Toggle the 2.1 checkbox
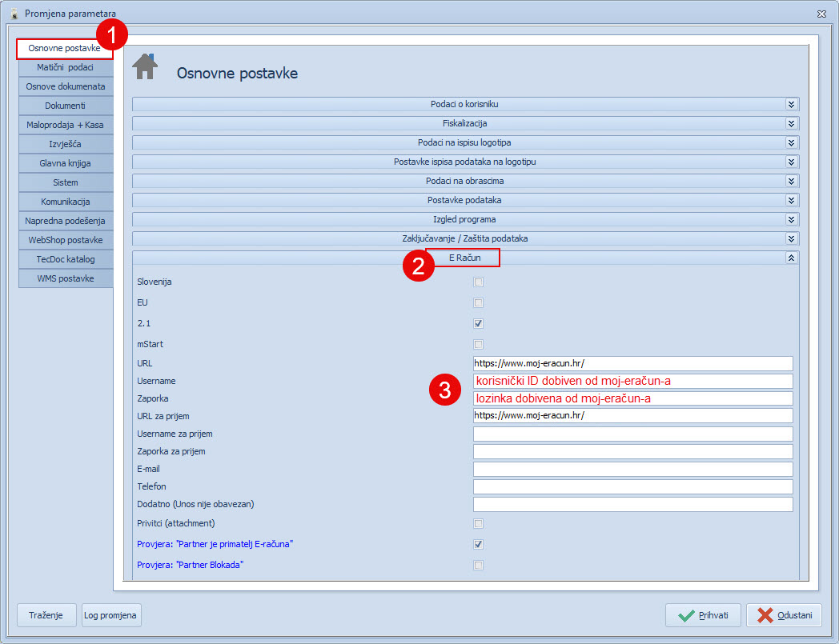 [479, 324]
